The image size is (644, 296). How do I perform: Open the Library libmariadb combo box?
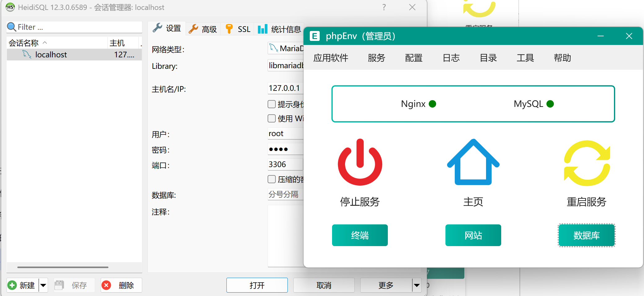click(x=286, y=65)
